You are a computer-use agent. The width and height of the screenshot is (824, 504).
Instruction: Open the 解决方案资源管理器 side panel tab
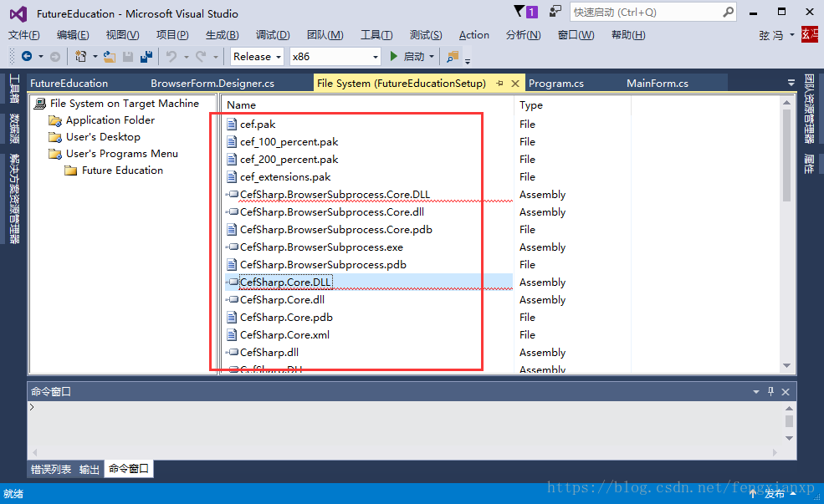pos(14,198)
